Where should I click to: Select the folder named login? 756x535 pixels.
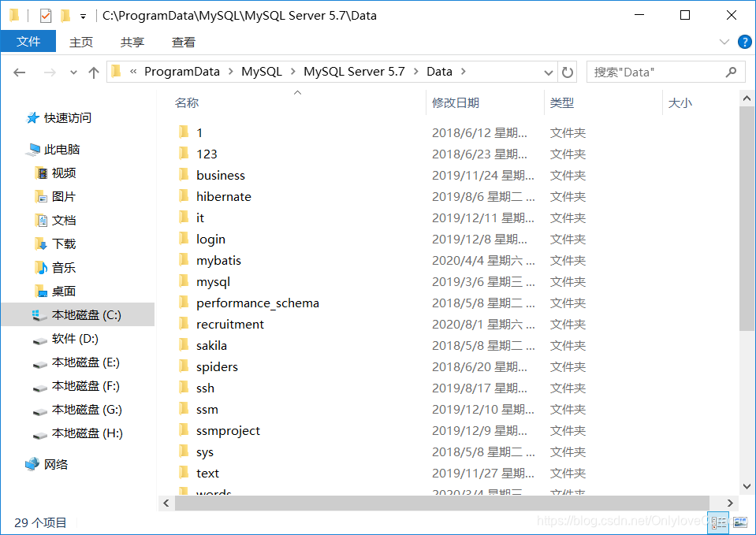click(x=210, y=239)
